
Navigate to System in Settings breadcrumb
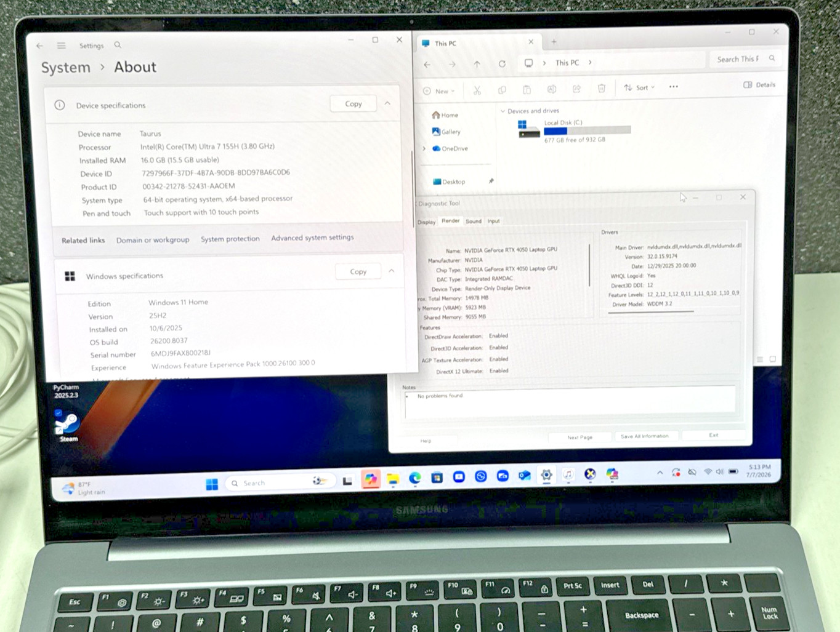[x=66, y=68]
